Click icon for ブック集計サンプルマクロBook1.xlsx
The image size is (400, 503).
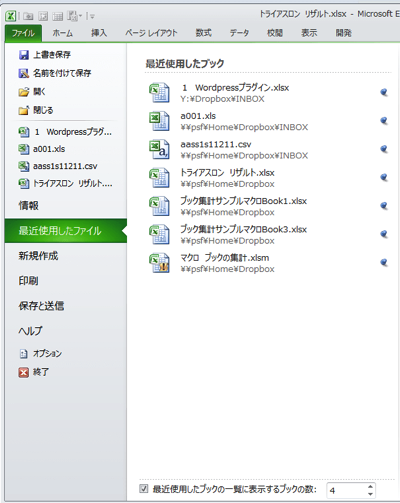tap(159, 206)
